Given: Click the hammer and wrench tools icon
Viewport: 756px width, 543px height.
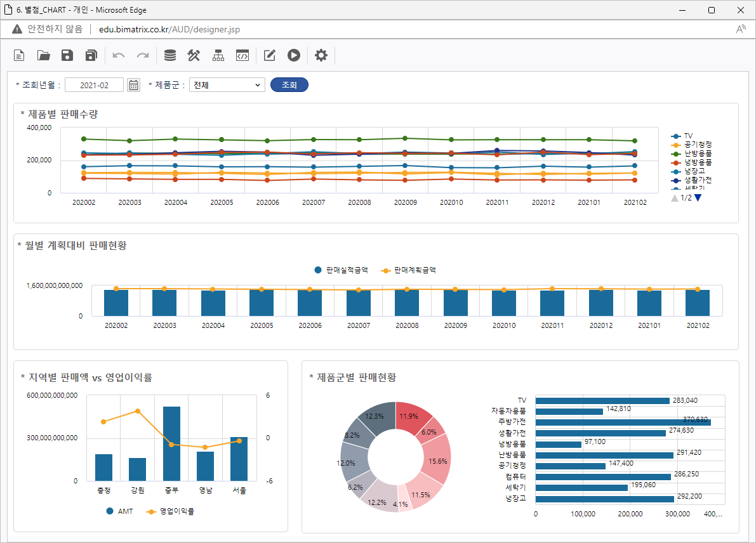Looking at the screenshot, I should pos(194,56).
